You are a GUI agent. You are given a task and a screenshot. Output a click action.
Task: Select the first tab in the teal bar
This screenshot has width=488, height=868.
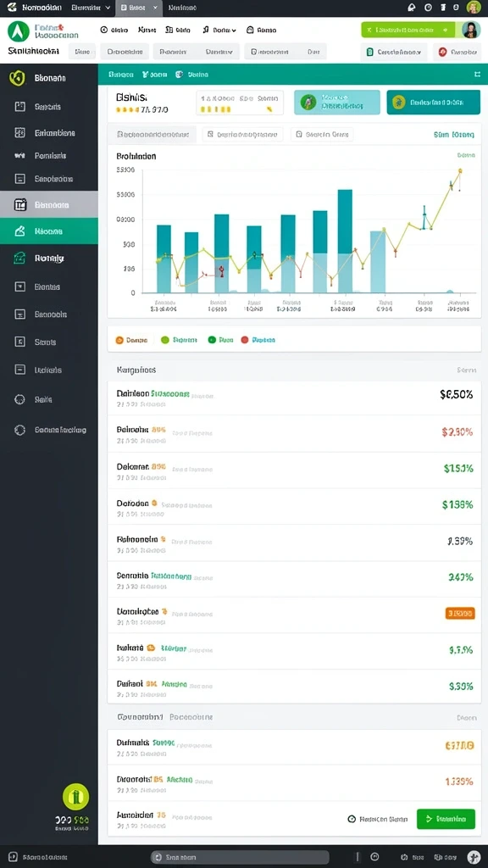(x=120, y=74)
